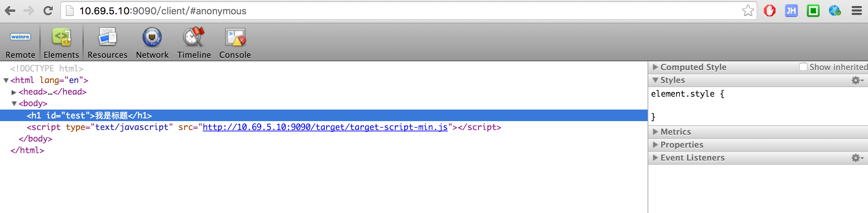The width and height of the screenshot is (868, 213).
Task: Open the target-script-min.js link
Action: (325, 127)
